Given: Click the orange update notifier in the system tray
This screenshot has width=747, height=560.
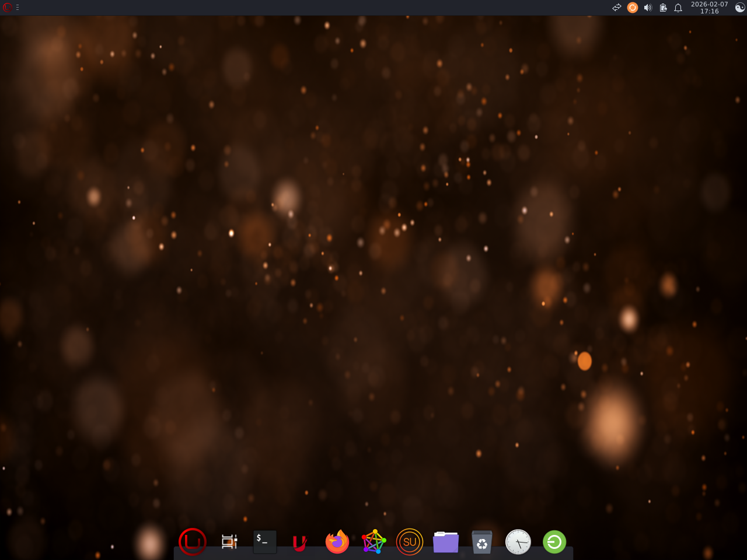Looking at the screenshot, I should [x=633, y=8].
